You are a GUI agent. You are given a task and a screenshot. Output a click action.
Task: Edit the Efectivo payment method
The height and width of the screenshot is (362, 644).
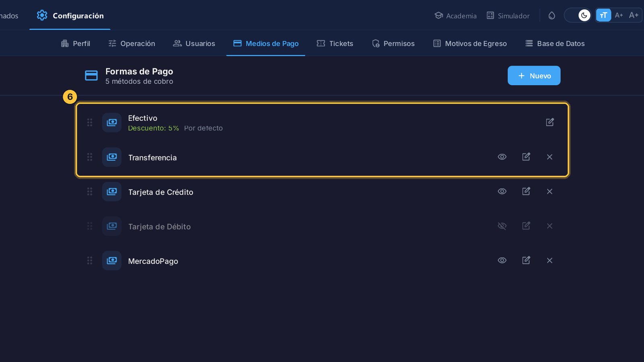tap(550, 122)
